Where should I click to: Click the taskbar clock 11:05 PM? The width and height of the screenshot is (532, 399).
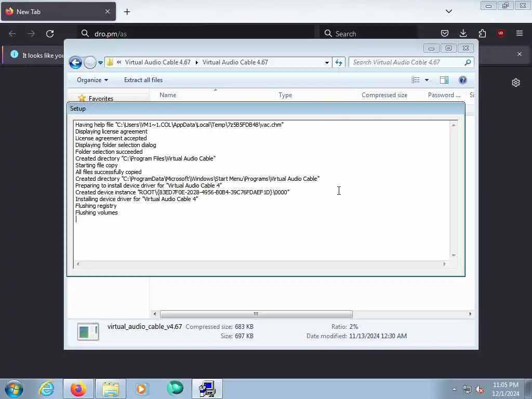[x=506, y=385]
